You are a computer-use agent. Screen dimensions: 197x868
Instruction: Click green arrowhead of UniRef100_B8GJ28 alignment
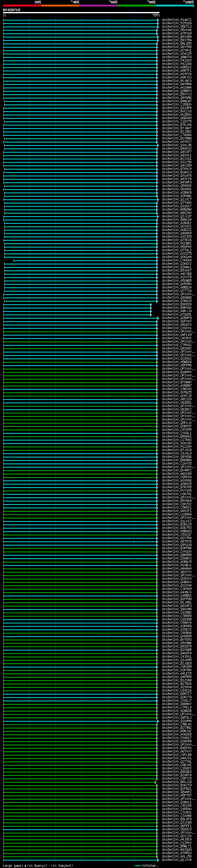tap(155, 782)
